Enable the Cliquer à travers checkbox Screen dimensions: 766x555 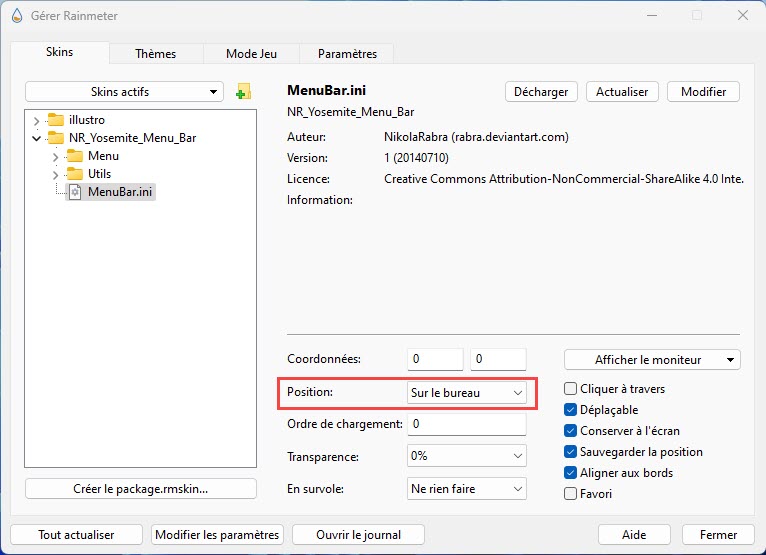(x=570, y=389)
